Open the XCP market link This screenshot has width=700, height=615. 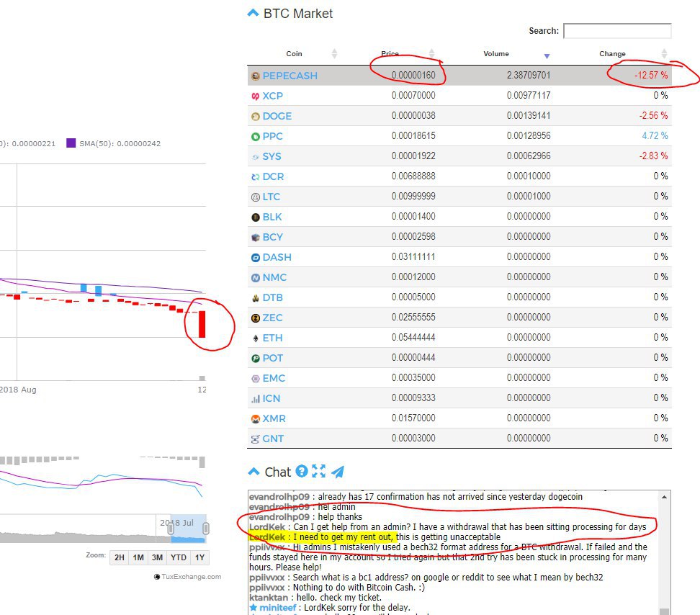point(272,96)
